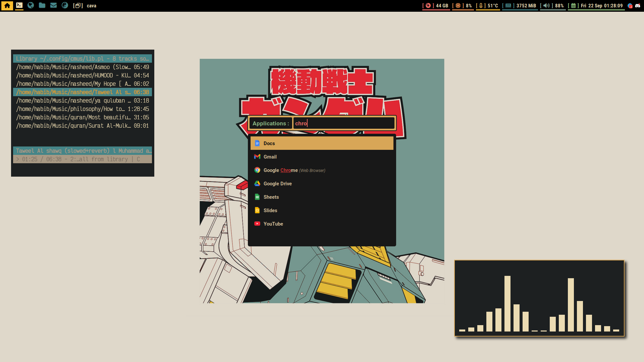Click the yellow Slides icon

257,210
